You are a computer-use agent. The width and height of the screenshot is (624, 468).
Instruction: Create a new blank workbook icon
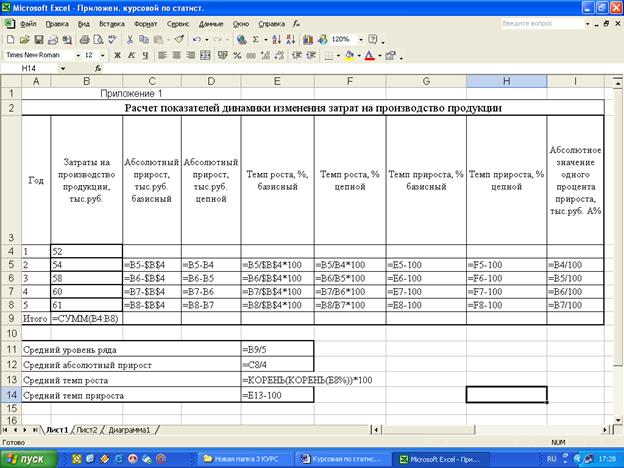pyautogui.click(x=10, y=39)
